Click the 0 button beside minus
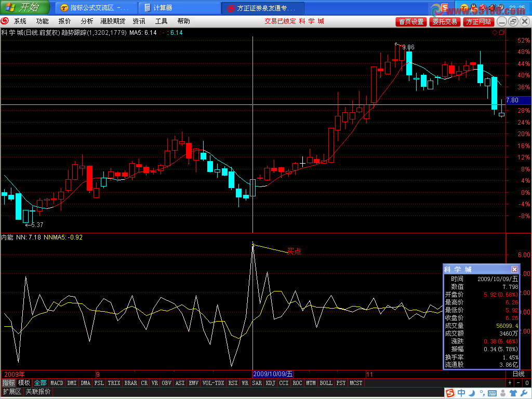Viewport: 532px width, 399px height. pos(527,383)
